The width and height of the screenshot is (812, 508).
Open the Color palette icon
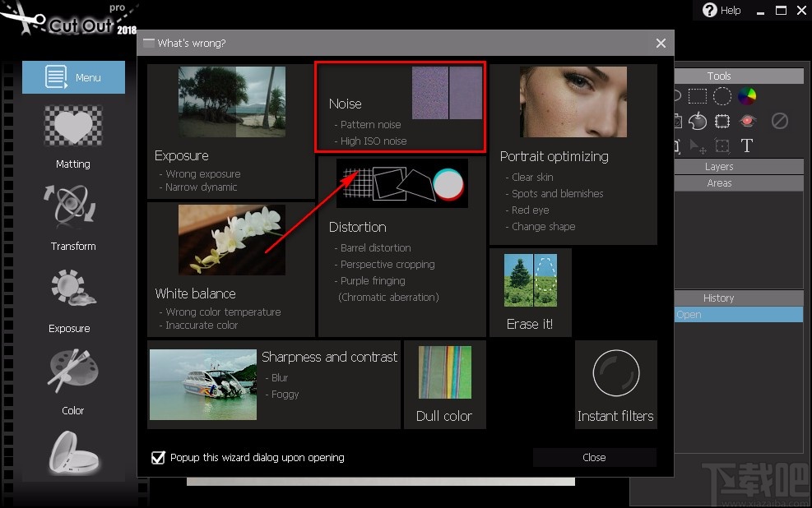pos(73,370)
